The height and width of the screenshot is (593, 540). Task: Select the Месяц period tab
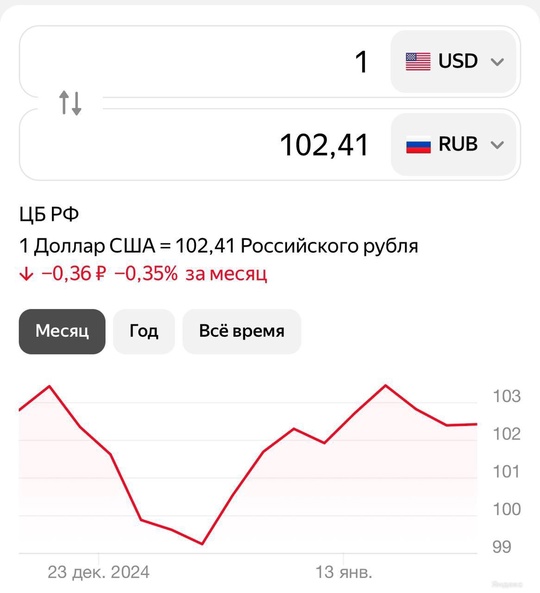[62, 332]
